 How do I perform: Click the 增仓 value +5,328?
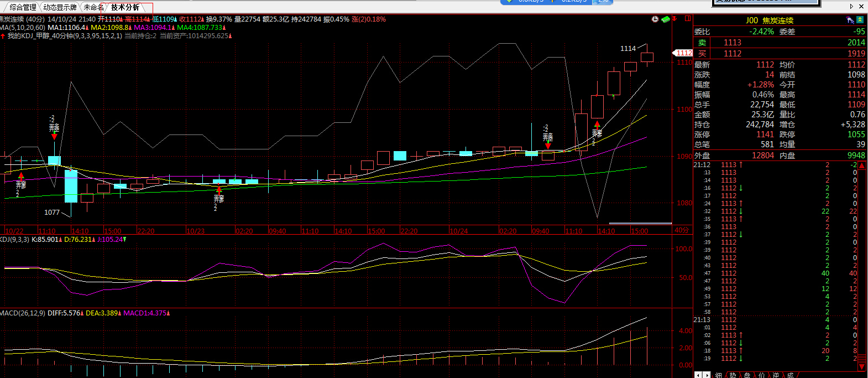(x=853, y=125)
